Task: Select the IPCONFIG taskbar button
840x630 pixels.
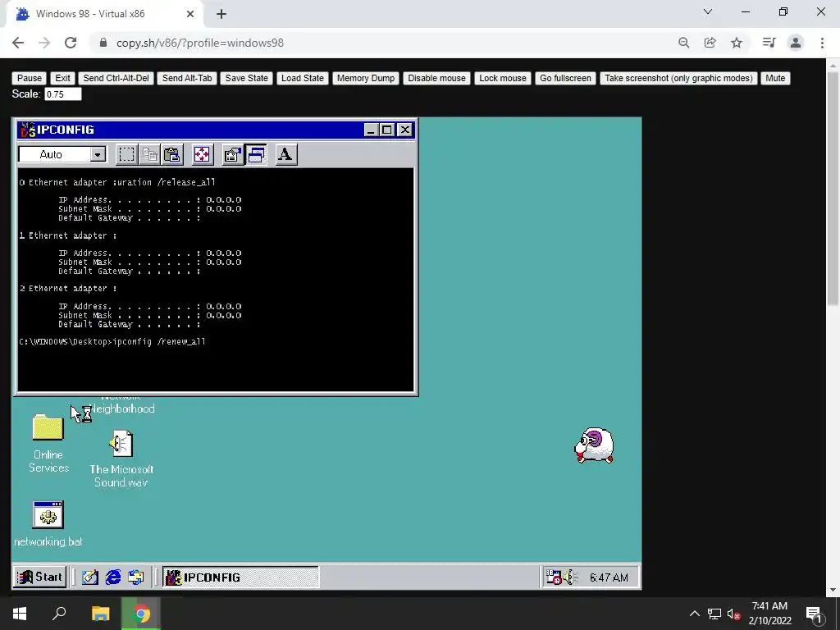Action: coord(240,577)
